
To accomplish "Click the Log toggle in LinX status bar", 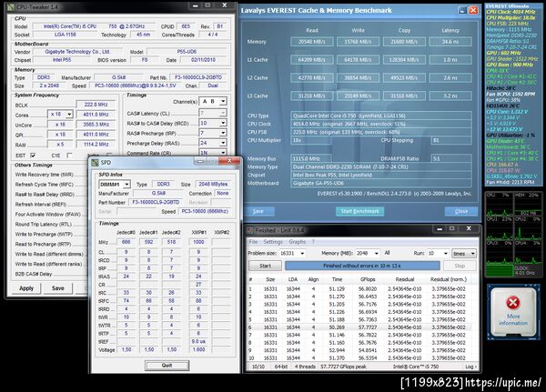I will (x=470, y=367).
